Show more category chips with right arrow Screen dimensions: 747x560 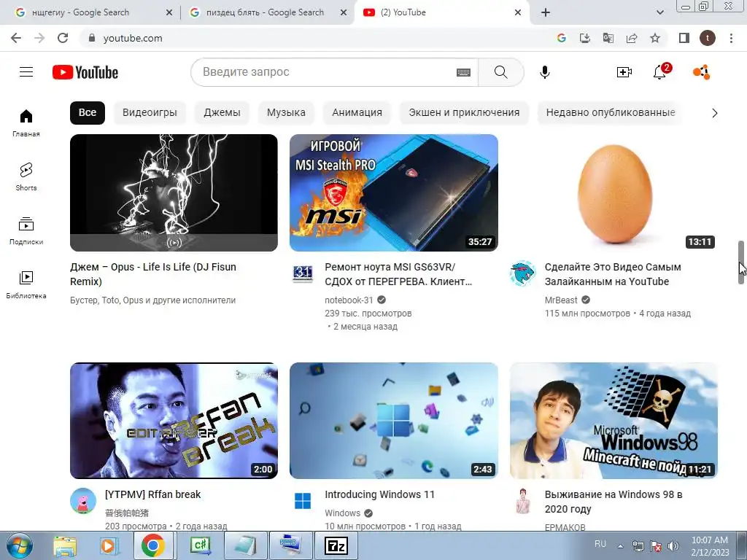pos(714,113)
